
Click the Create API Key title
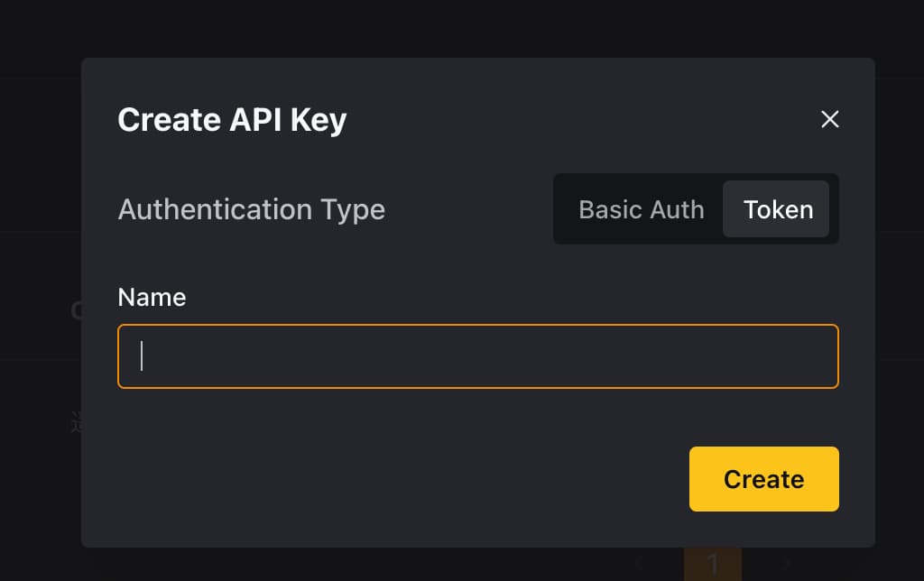point(232,120)
